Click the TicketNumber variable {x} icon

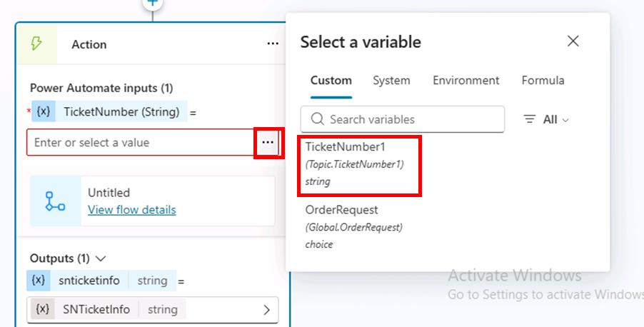click(42, 111)
